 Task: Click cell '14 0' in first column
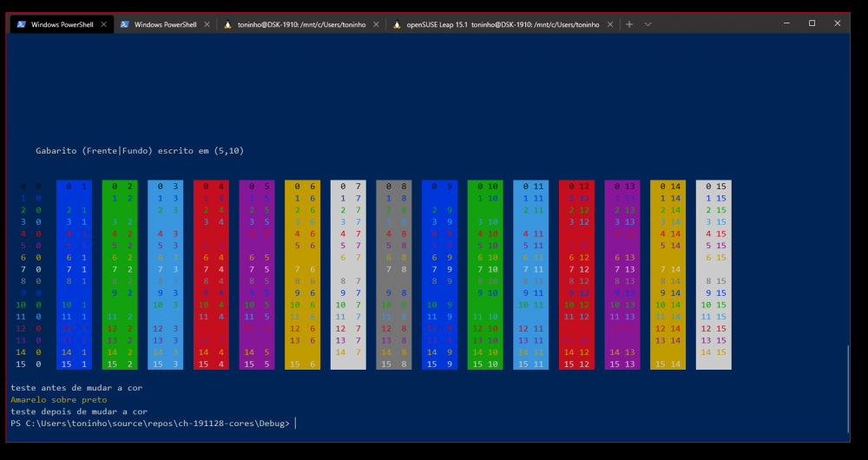(x=29, y=352)
